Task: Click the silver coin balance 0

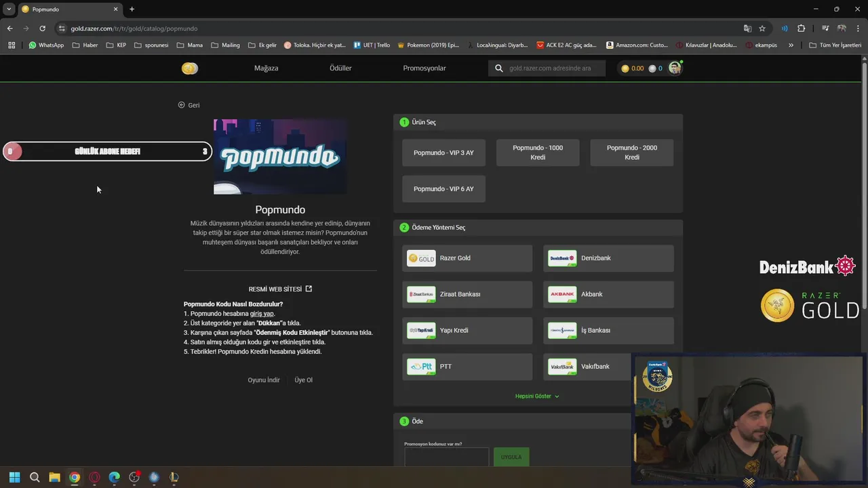Action: point(656,68)
